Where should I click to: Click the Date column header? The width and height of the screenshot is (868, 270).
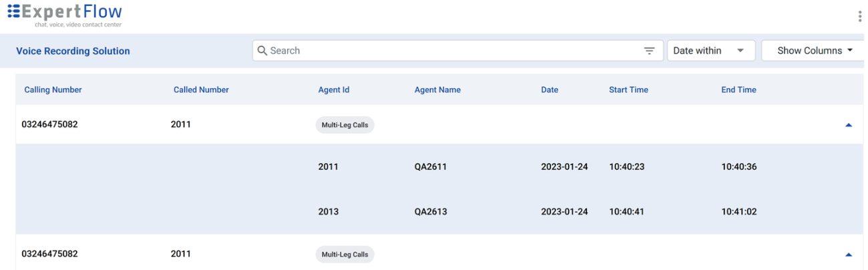click(550, 90)
